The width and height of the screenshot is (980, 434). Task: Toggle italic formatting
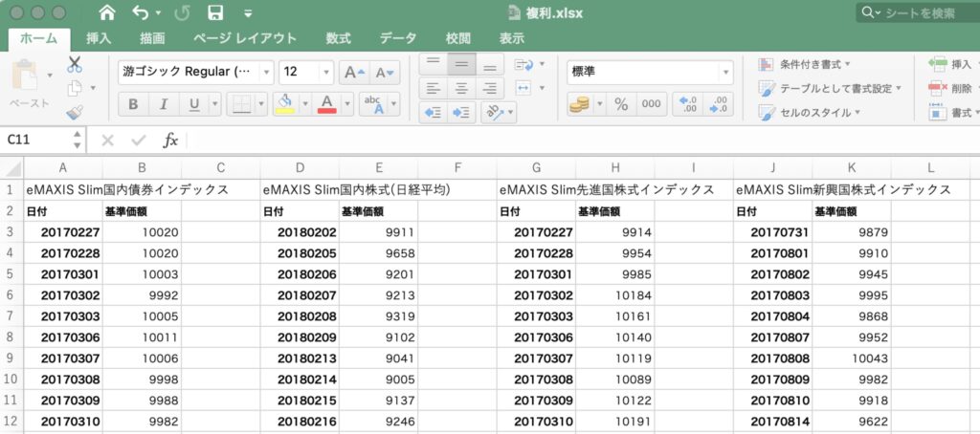[x=164, y=104]
